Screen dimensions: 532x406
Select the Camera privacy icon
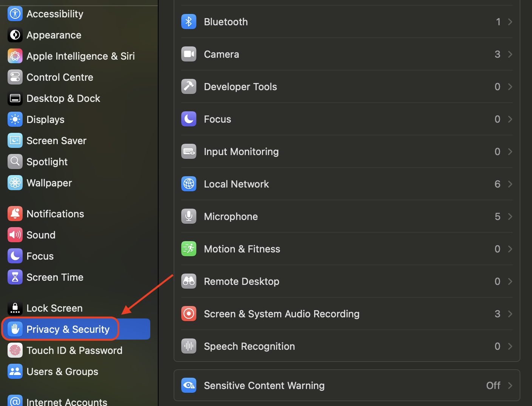[189, 54]
